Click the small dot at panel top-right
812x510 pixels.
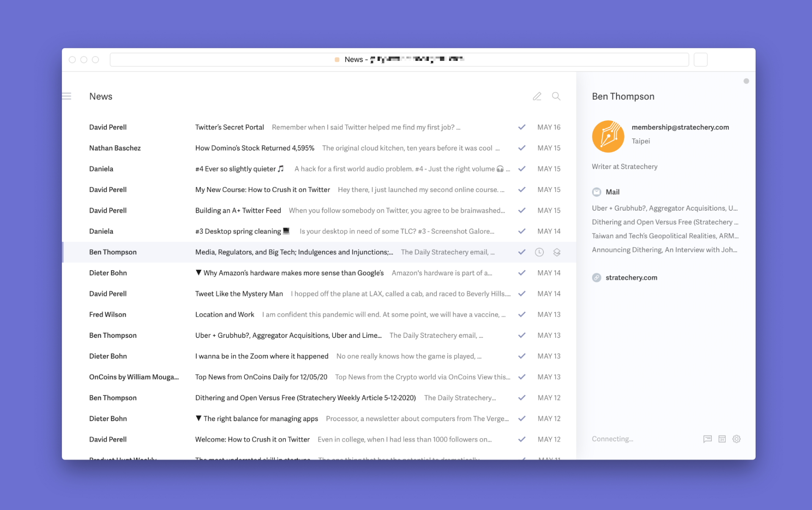(746, 81)
